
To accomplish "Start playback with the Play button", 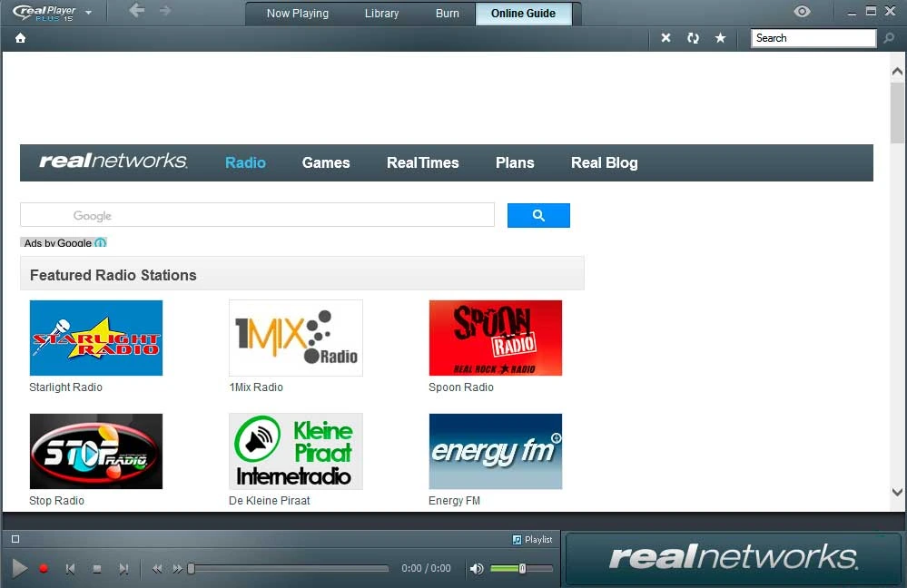I will (20, 568).
